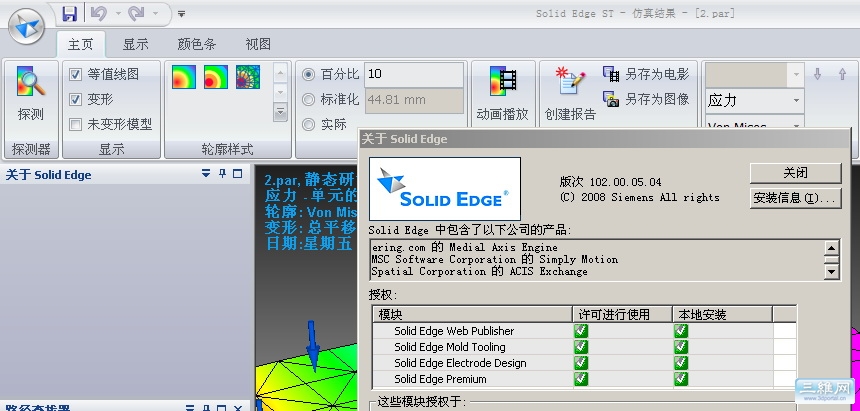Open the Solid Edge application button
Image resolution: width=860 pixels, height=411 pixels.
point(26,26)
